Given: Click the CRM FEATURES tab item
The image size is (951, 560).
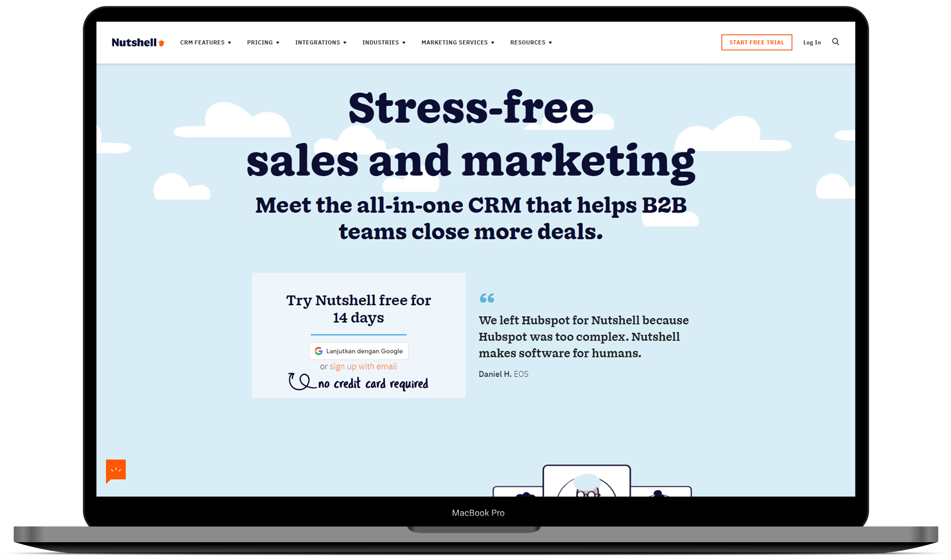Looking at the screenshot, I should [x=204, y=42].
